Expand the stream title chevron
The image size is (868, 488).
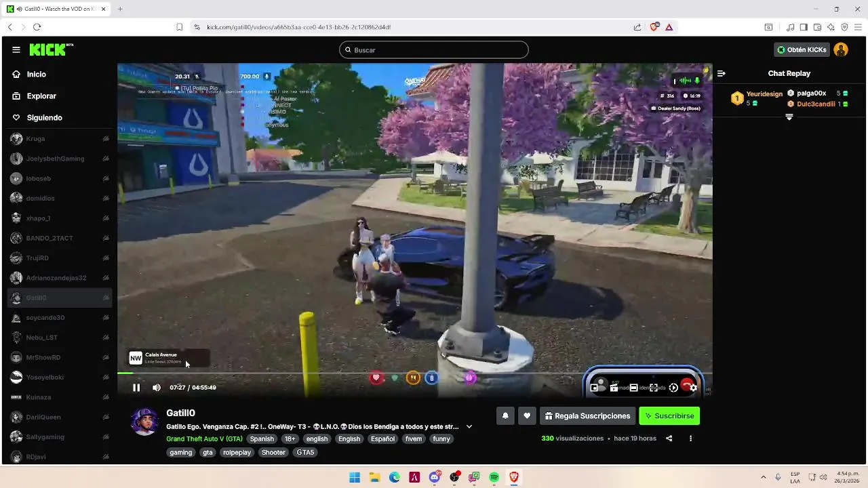click(469, 427)
